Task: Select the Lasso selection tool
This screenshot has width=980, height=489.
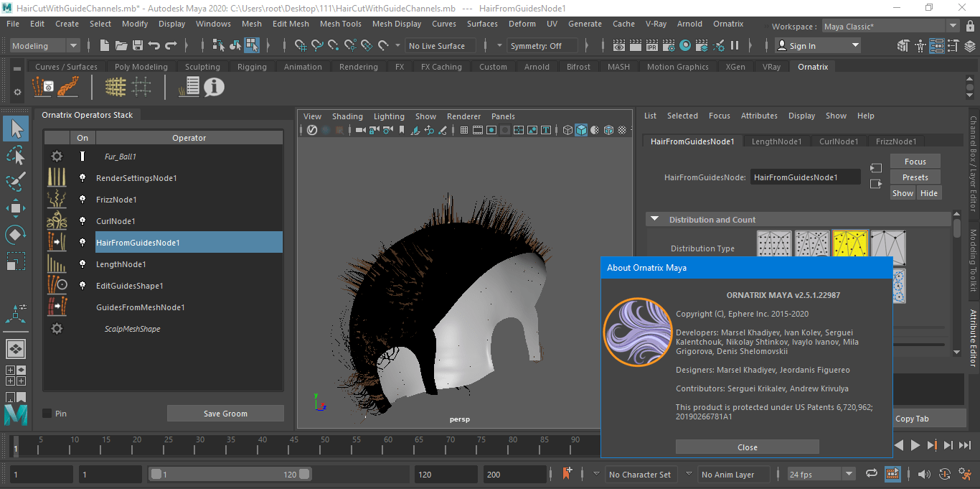Action: pyautogui.click(x=16, y=155)
